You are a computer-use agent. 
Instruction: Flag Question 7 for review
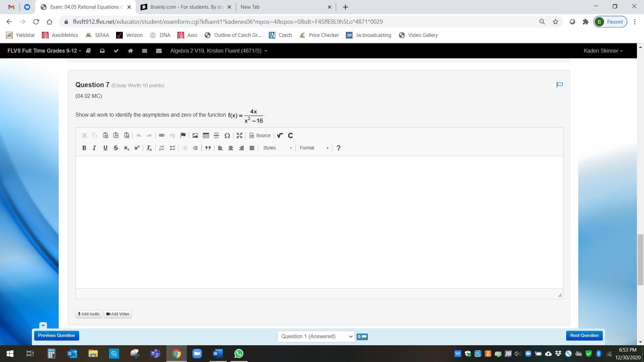pyautogui.click(x=559, y=84)
